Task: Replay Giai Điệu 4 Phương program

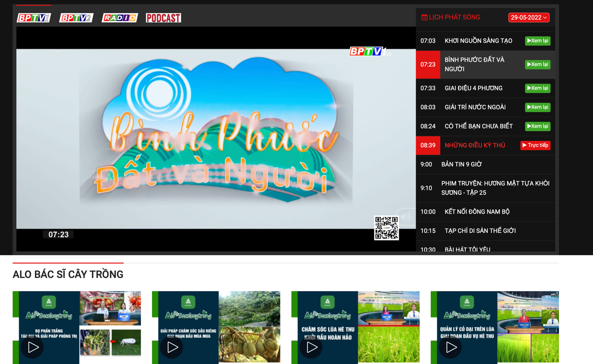Action: point(537,88)
